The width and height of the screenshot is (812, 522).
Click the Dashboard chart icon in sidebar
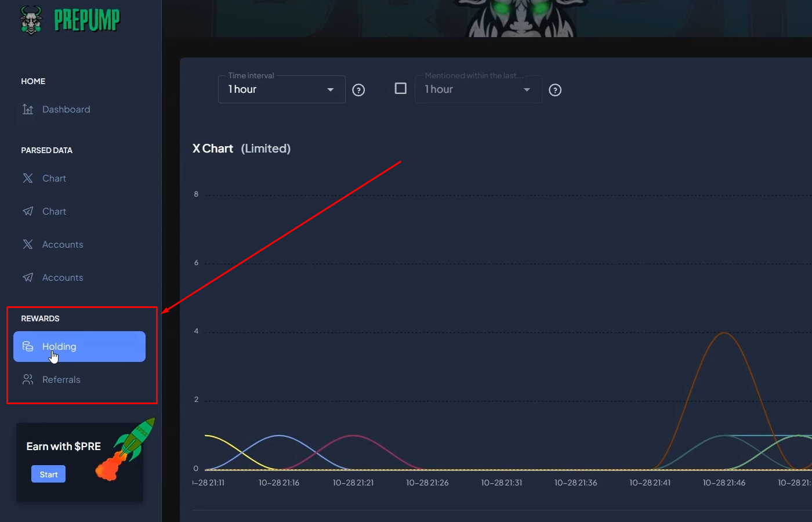pos(28,109)
